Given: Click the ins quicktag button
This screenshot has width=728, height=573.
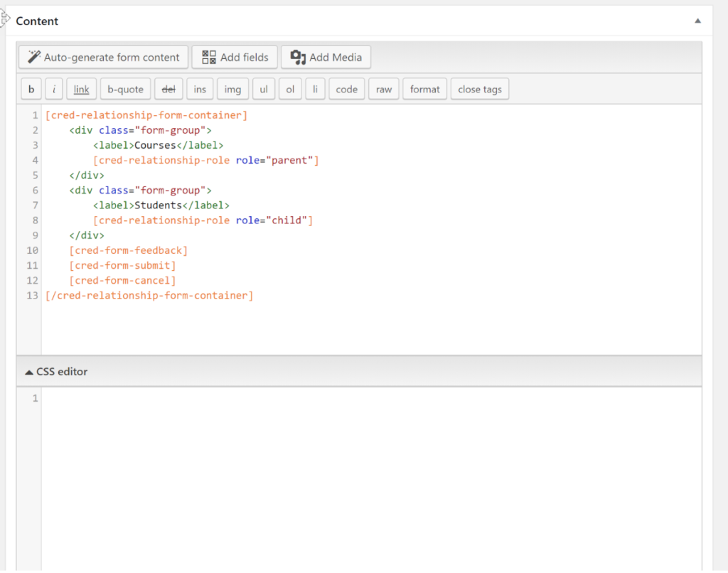Looking at the screenshot, I should pos(200,90).
